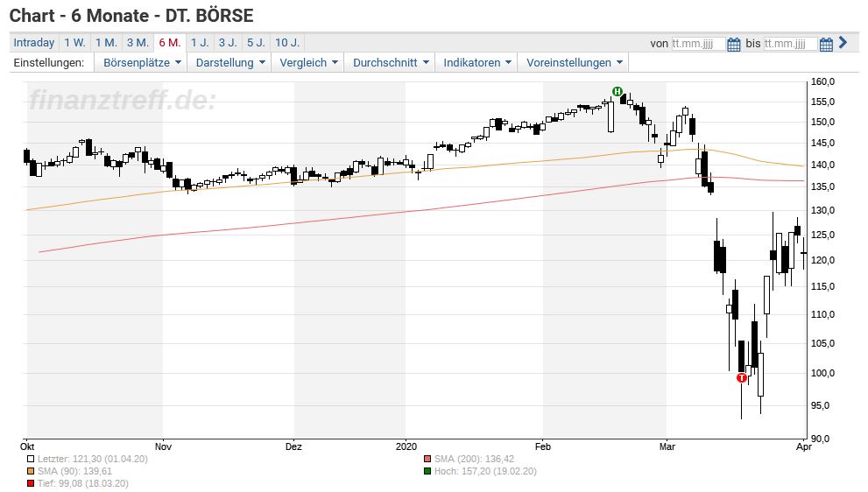This screenshot has width=868, height=492.
Task: Open the Durchschnitt dropdown
Action: tap(391, 62)
